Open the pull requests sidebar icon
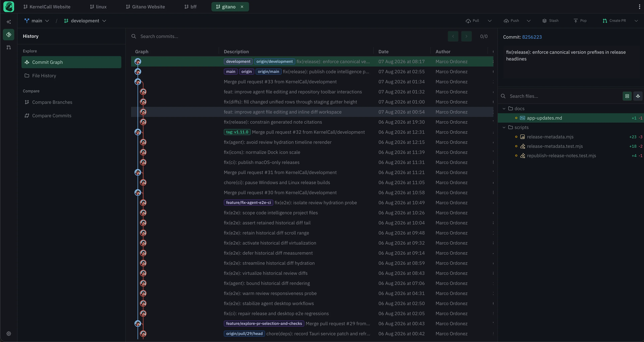This screenshot has width=644, height=342. (x=9, y=47)
